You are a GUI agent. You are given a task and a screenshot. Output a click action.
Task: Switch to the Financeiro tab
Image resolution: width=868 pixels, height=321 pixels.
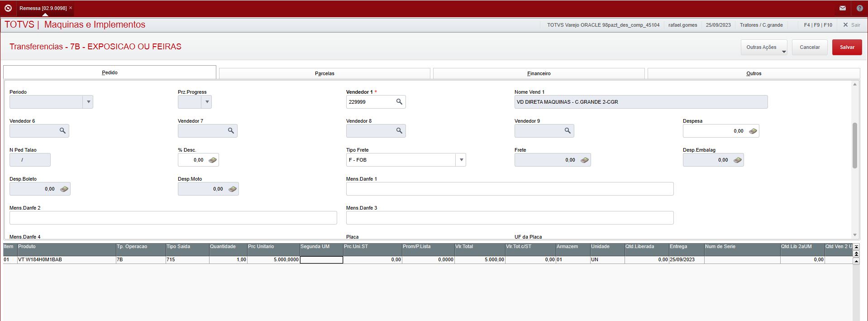pos(539,73)
